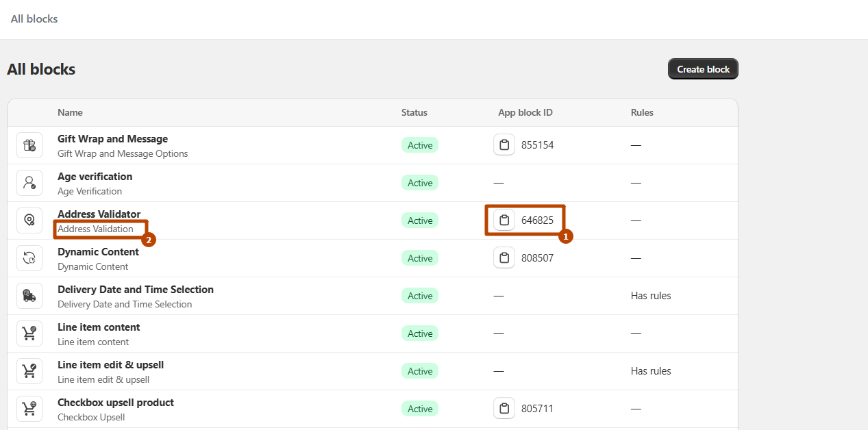Viewport: 868px width, 430px height.
Task: Click the Dynamic Content block icon
Action: pos(29,258)
